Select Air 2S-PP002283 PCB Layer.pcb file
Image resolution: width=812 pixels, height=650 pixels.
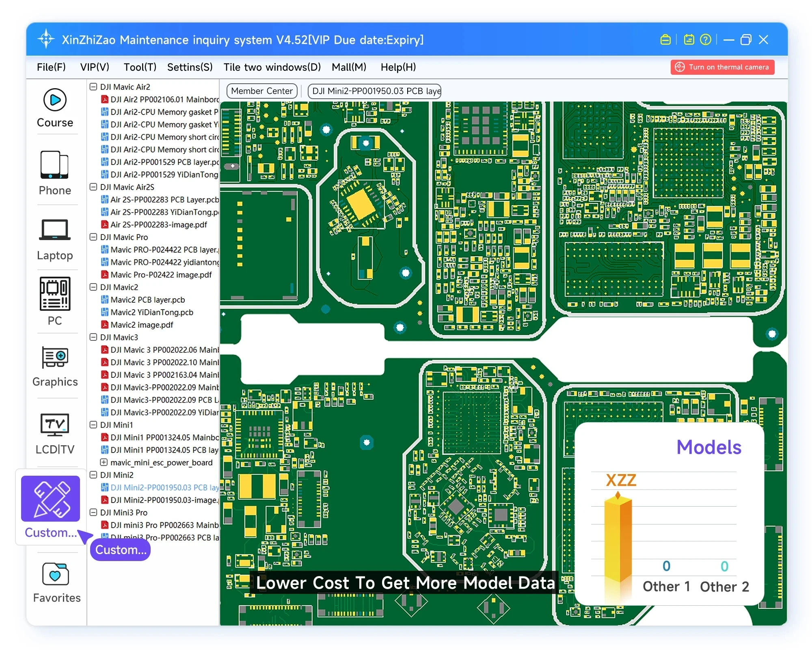(164, 199)
